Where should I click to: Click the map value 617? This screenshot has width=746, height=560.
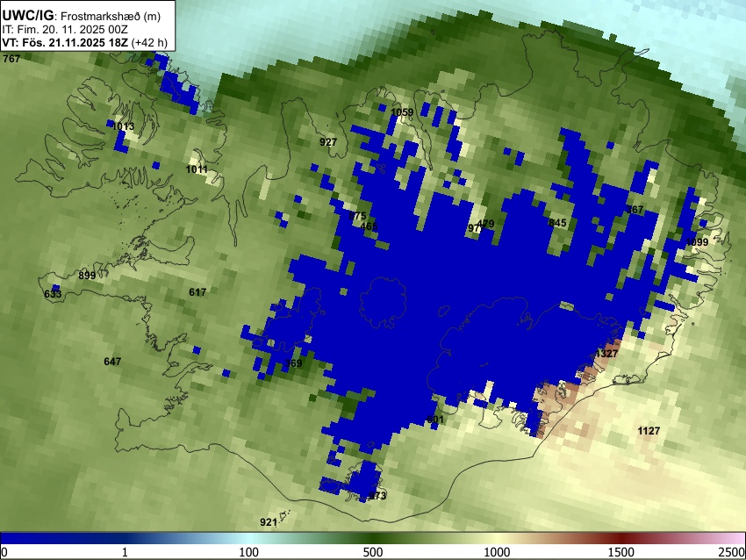pos(197,292)
